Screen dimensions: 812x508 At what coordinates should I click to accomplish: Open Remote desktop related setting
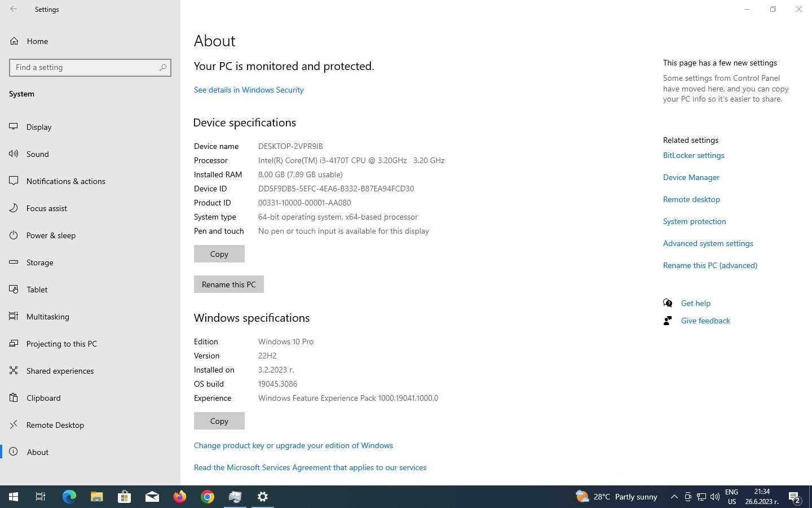[691, 199]
